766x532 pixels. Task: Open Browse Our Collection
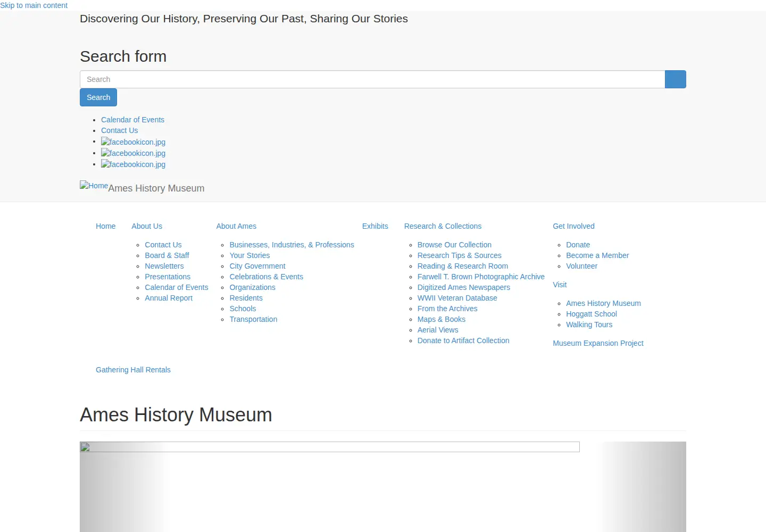pos(454,245)
